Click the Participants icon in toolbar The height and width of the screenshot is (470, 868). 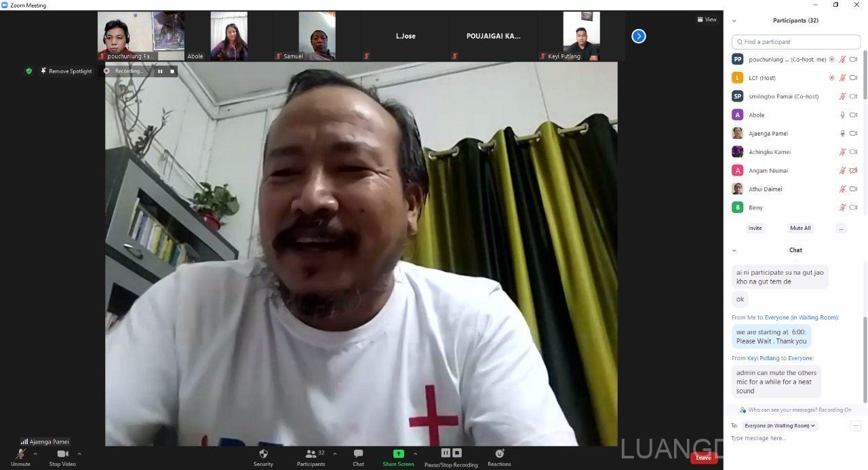311,454
